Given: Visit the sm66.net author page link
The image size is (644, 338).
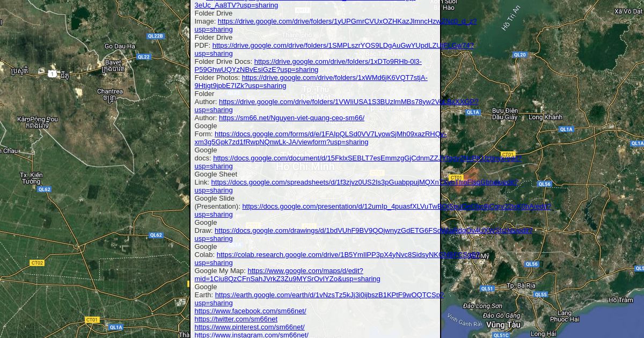Looking at the screenshot, I should 291,118.
